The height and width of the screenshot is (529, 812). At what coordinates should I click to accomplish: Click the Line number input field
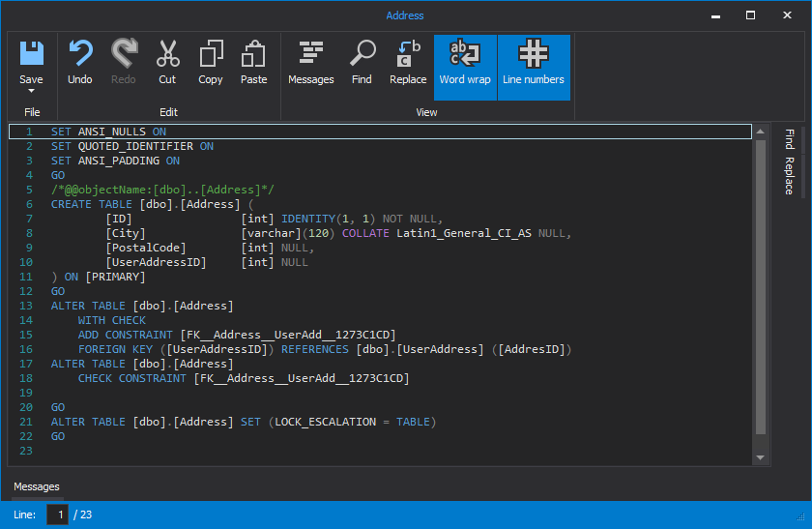pos(58,515)
